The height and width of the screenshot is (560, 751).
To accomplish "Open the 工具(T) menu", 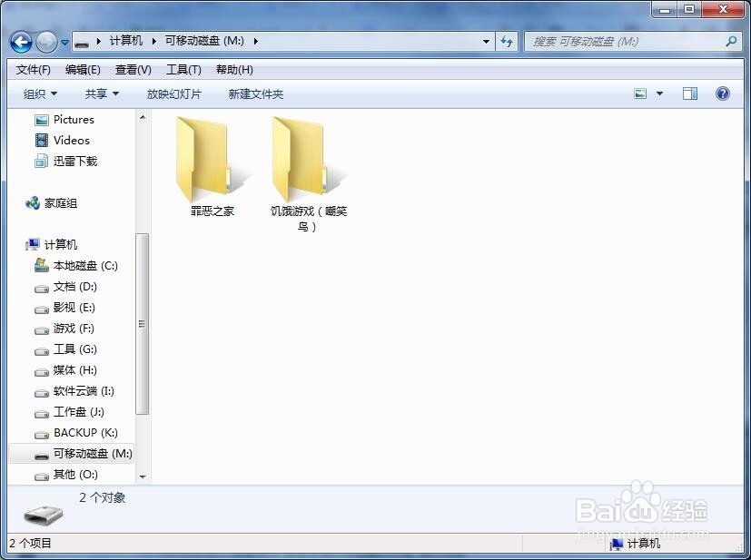I will [183, 70].
